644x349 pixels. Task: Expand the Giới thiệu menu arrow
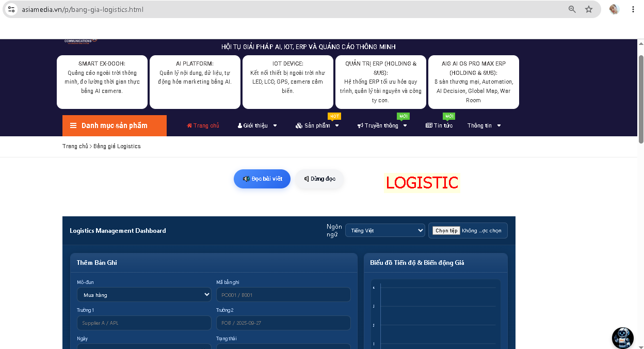point(275,125)
